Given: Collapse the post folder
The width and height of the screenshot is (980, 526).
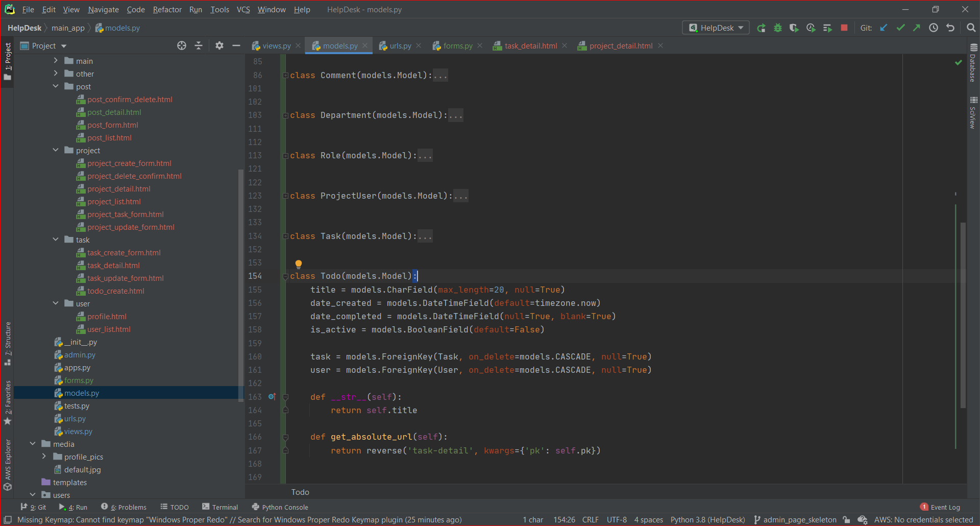Looking at the screenshot, I should tap(56, 86).
